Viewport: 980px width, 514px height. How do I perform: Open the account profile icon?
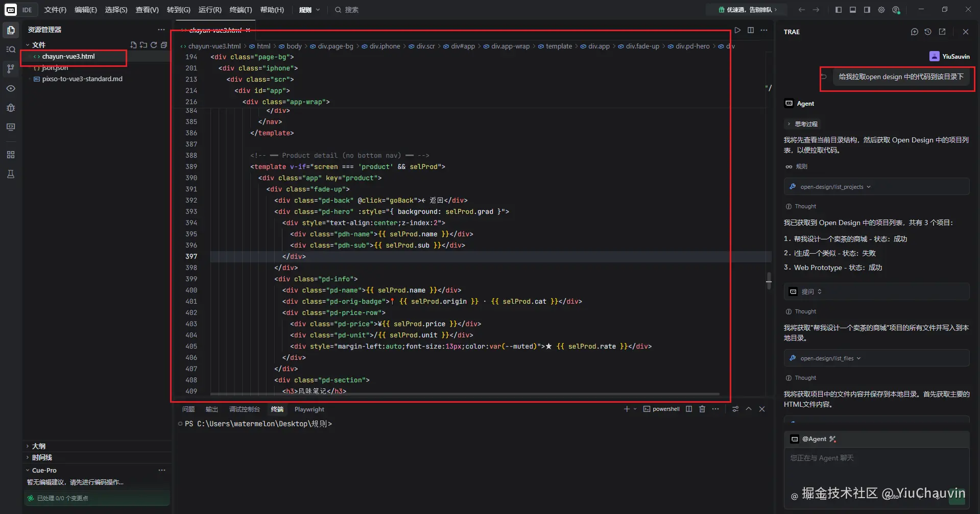pyautogui.click(x=896, y=10)
